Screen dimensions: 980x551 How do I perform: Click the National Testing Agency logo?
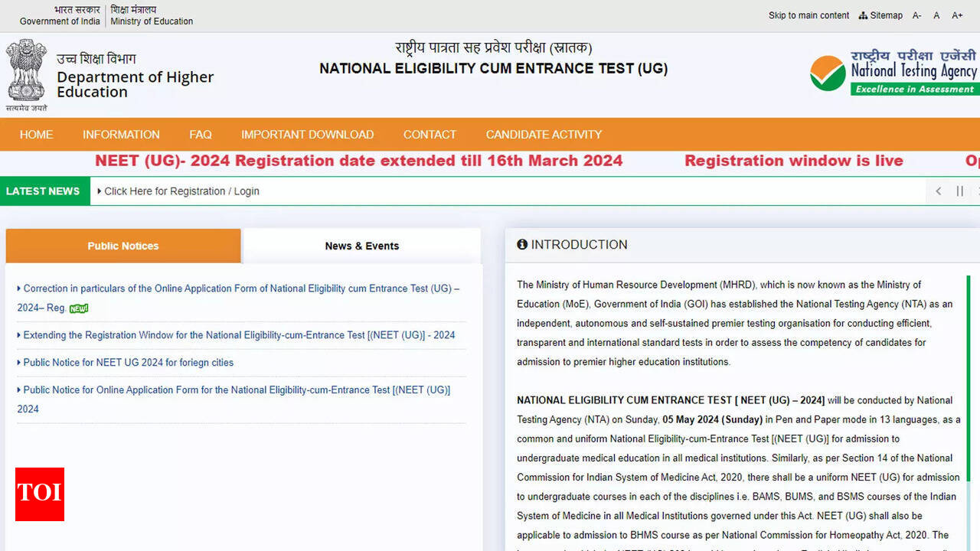pos(893,73)
